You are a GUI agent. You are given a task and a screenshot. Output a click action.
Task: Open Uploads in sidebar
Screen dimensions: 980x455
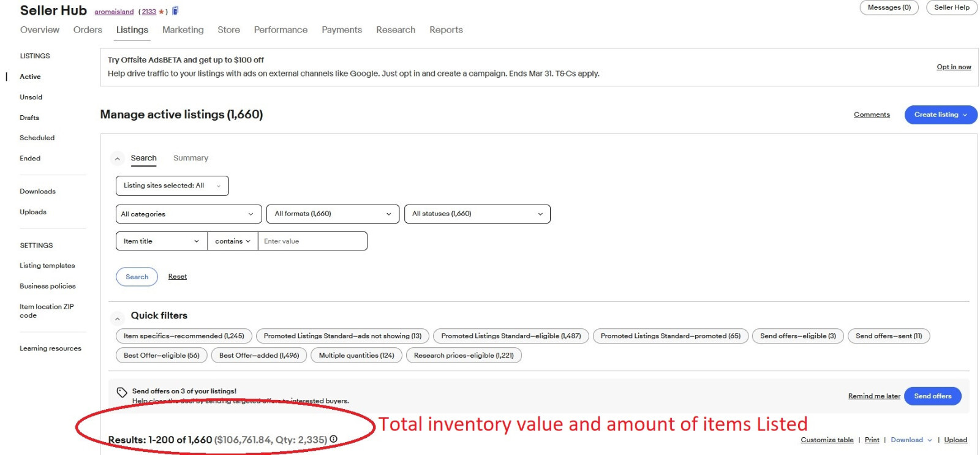(x=33, y=212)
